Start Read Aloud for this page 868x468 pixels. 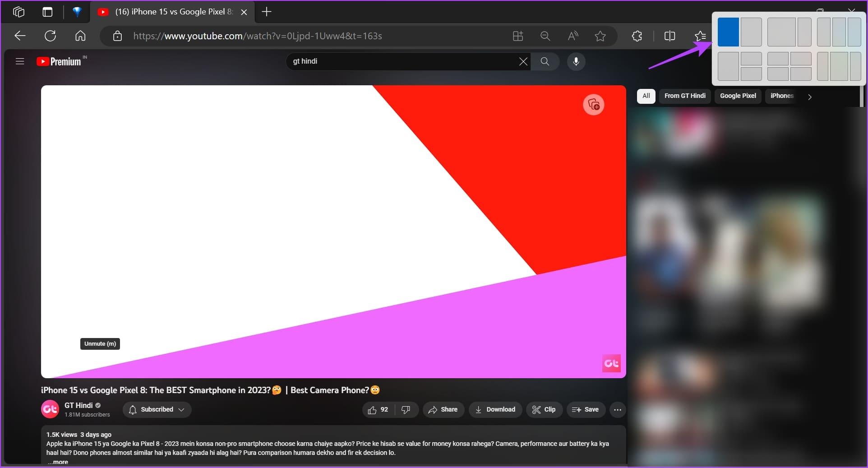573,36
